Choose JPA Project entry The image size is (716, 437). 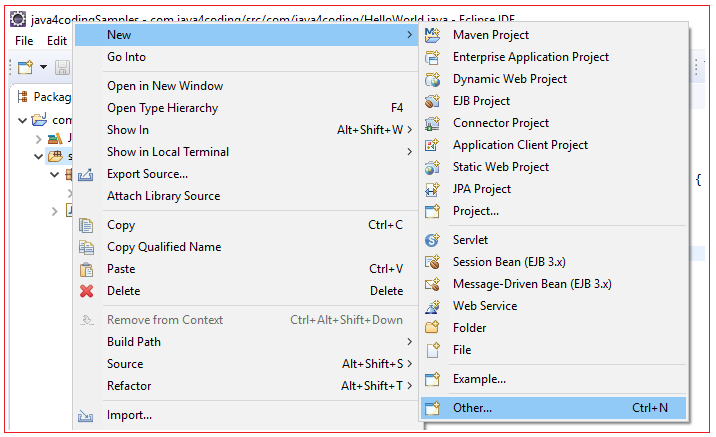tap(553, 189)
